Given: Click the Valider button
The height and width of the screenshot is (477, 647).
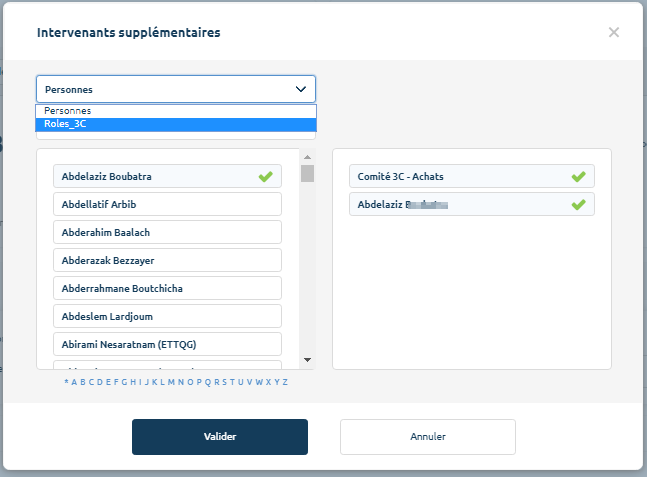Looking at the screenshot, I should point(220,437).
